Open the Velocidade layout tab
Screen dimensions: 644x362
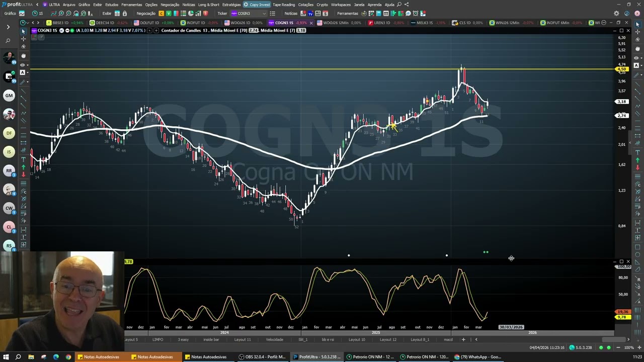pos(274,339)
